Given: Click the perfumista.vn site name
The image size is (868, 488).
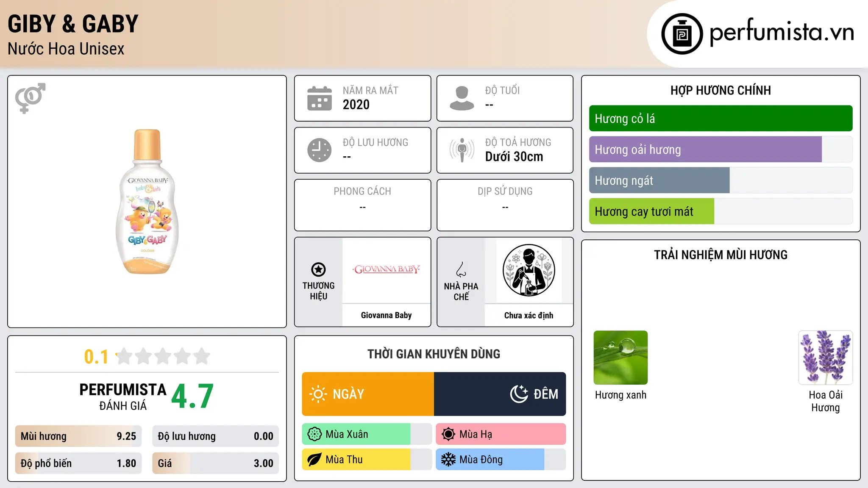Looking at the screenshot, I should click(782, 32).
